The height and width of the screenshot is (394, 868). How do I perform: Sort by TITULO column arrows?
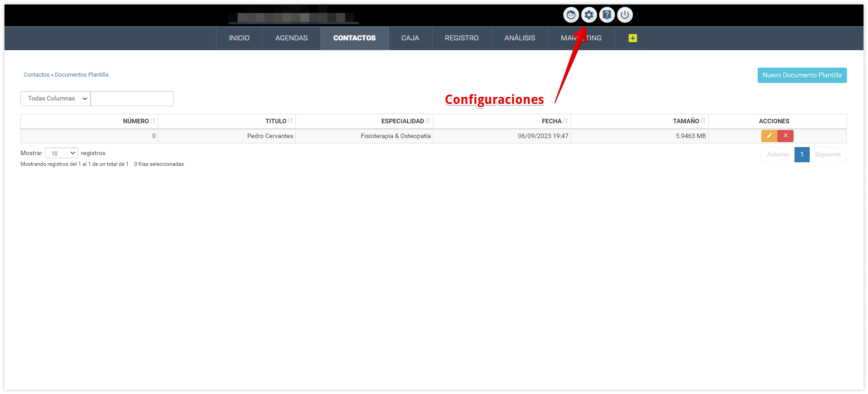point(291,121)
